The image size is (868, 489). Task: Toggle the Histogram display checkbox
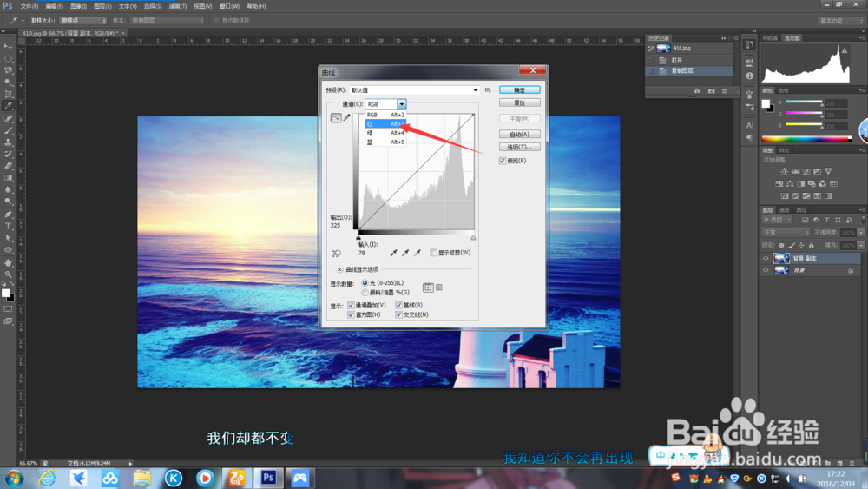[x=351, y=314]
